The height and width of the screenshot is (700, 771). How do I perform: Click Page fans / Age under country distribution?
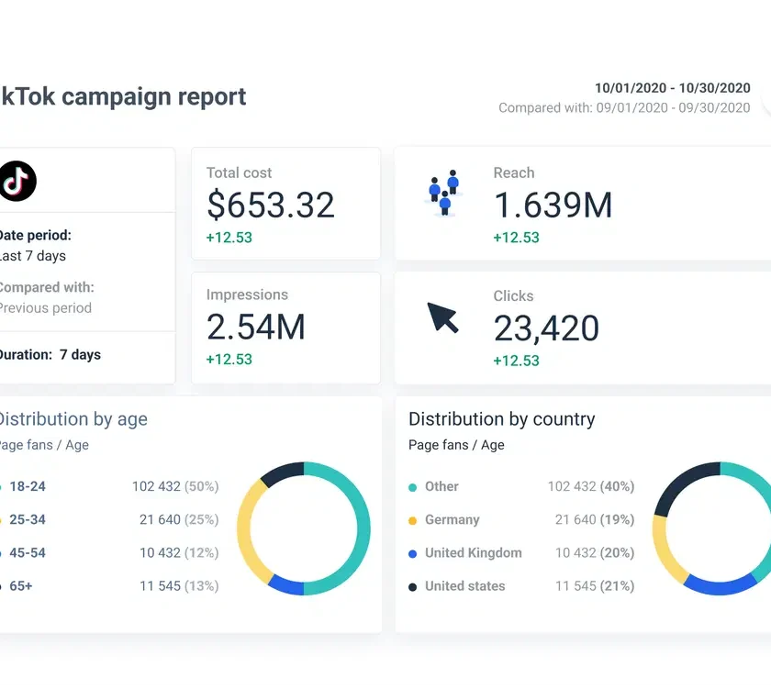coord(456,445)
